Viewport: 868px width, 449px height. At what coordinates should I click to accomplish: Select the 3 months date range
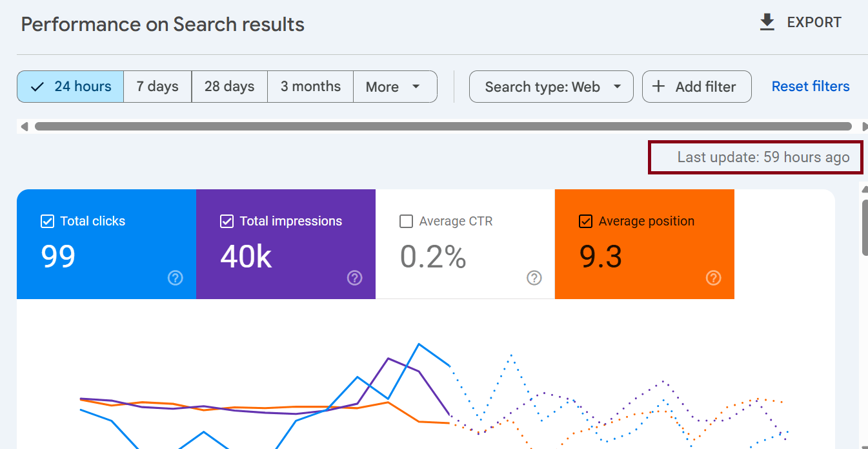310,86
